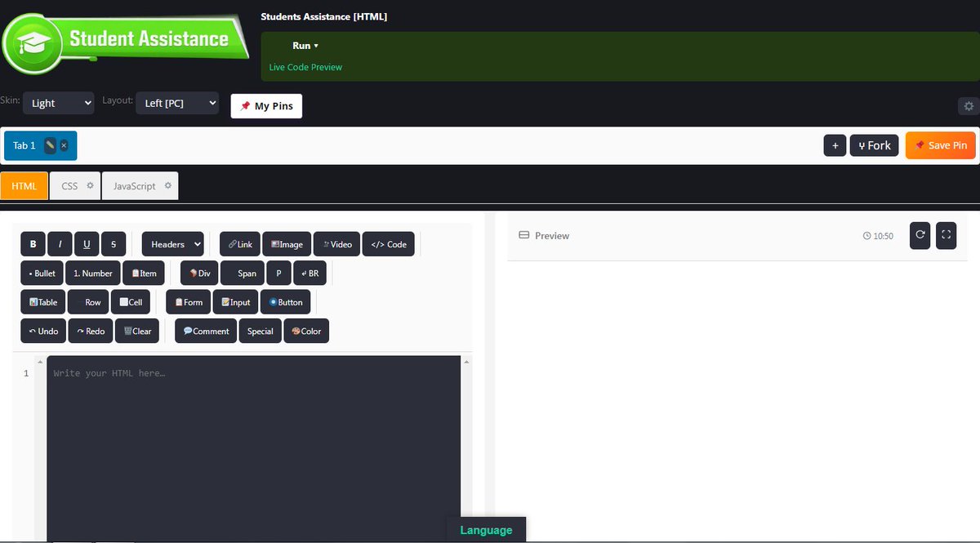
Task: Apply strikethrough with the S button
Action: (114, 244)
